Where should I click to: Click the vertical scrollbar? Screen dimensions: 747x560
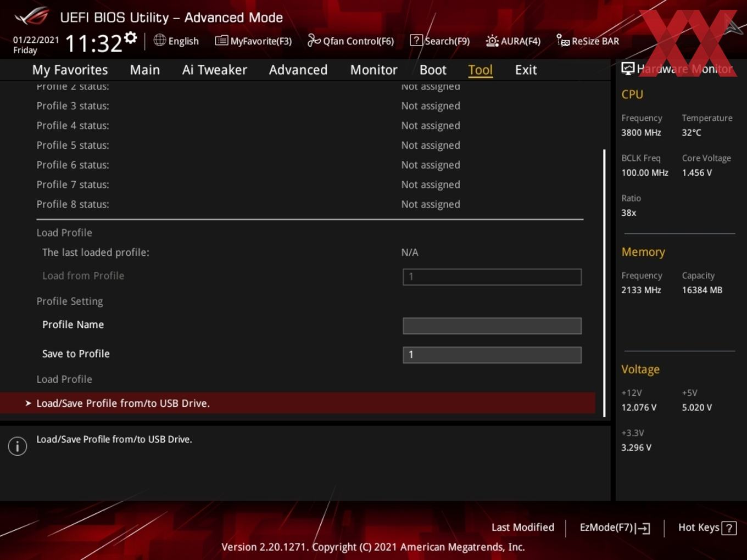[604, 283]
